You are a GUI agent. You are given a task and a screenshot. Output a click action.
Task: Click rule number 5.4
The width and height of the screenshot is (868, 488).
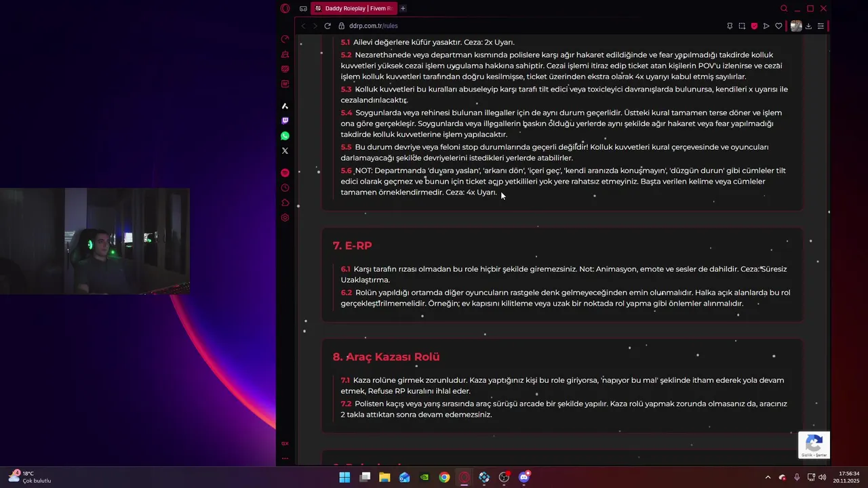click(347, 113)
